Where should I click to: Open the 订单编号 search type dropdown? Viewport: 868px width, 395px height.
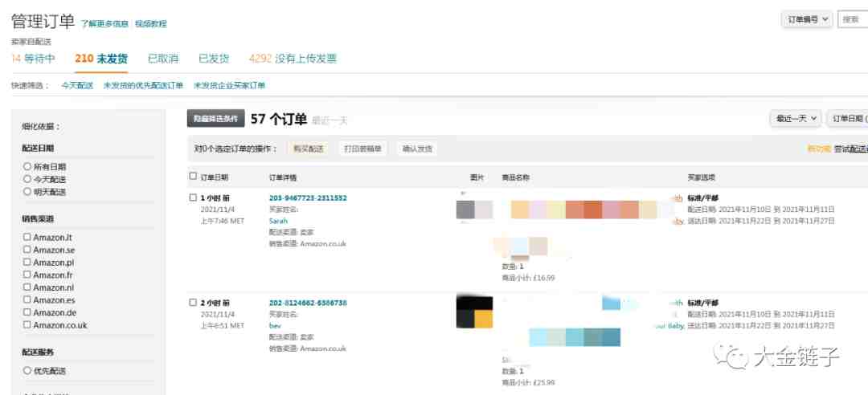pyautogui.click(x=806, y=19)
